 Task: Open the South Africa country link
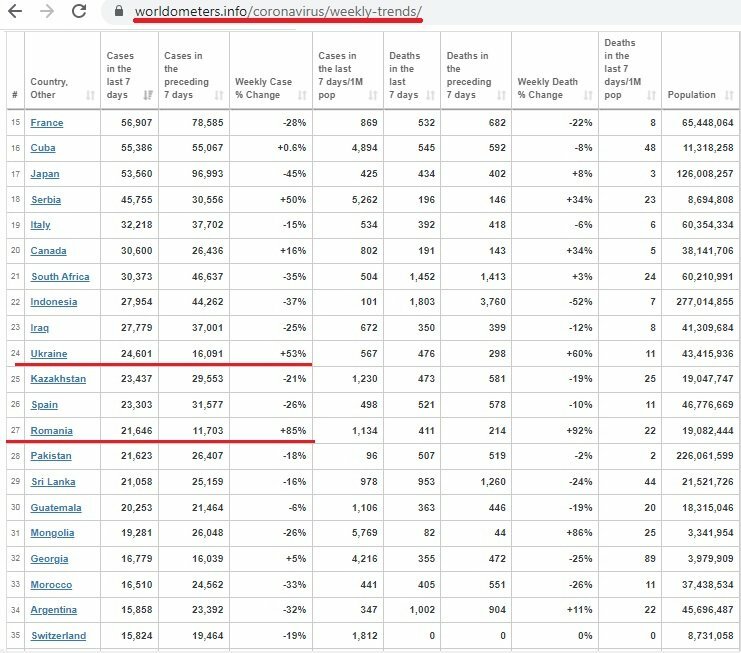(x=60, y=277)
